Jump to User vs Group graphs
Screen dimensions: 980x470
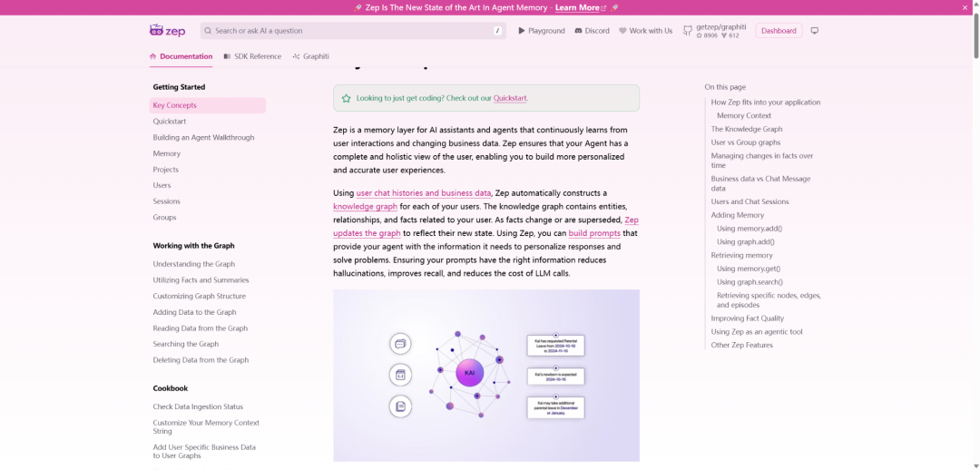coord(746,142)
